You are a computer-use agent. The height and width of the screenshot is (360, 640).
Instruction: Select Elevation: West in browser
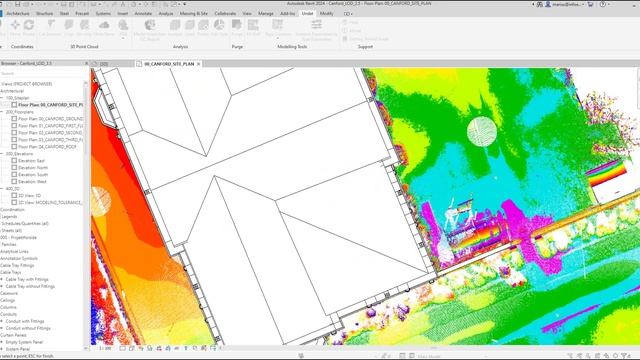pyautogui.click(x=33, y=182)
